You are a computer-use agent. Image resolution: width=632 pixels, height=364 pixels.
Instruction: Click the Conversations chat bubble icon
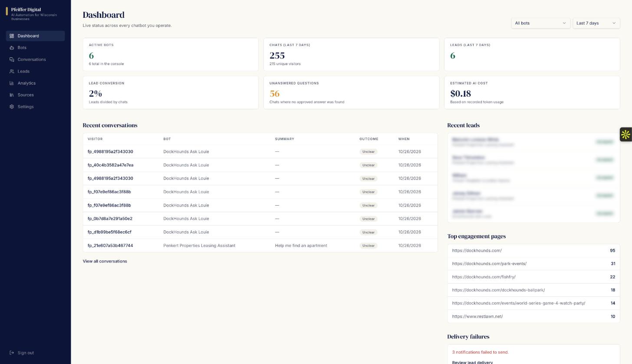click(12, 59)
